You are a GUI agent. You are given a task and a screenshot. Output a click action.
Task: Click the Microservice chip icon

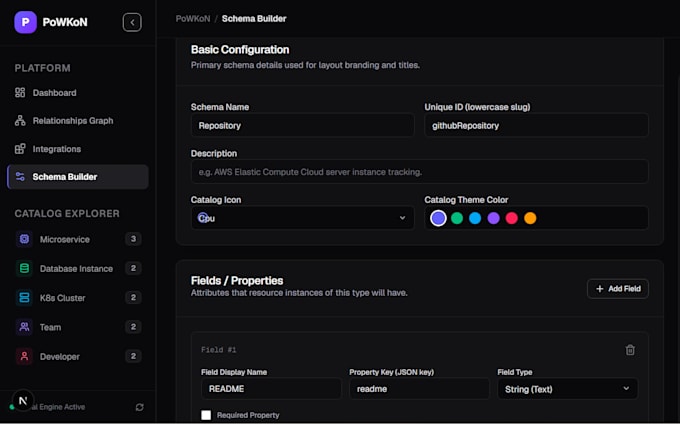click(24, 239)
